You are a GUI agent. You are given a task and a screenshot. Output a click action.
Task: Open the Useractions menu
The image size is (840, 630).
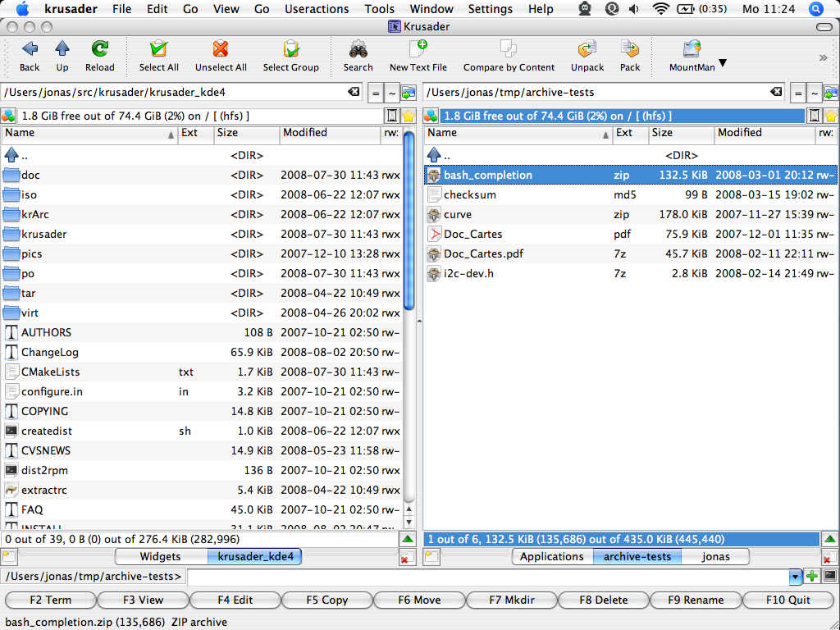(317, 9)
